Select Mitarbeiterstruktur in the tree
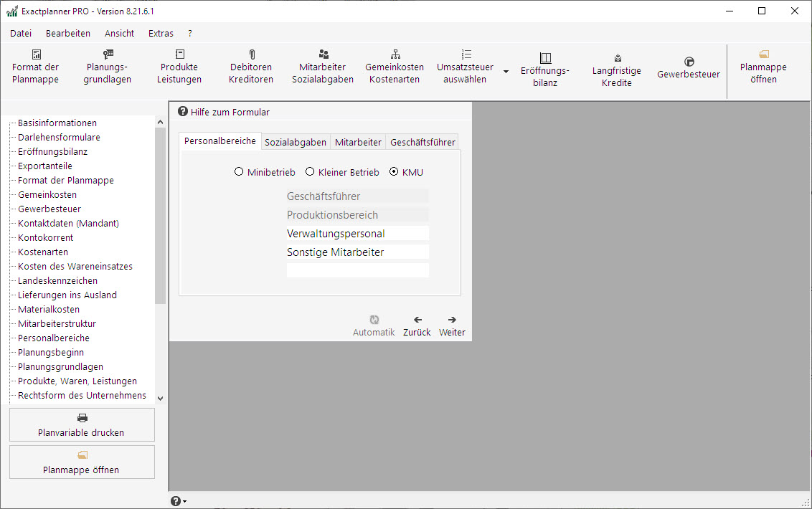 pos(57,323)
